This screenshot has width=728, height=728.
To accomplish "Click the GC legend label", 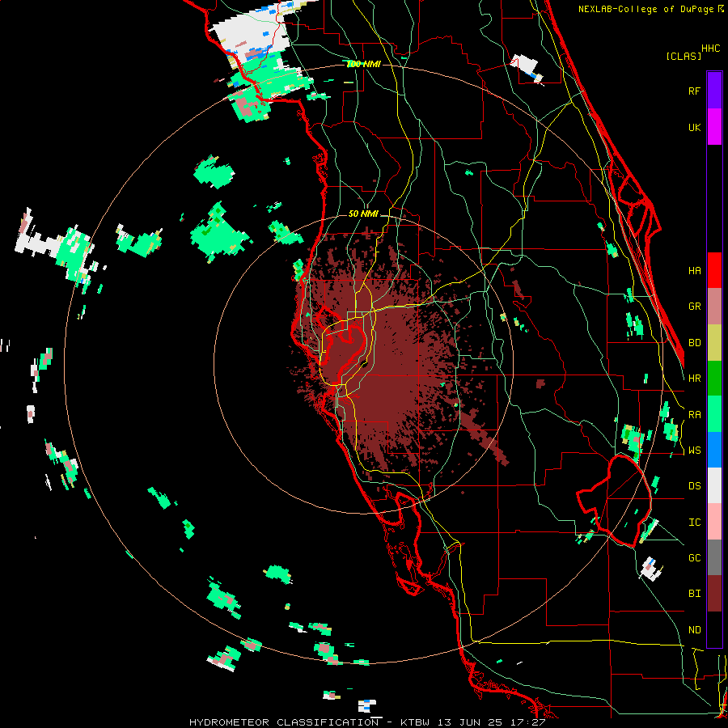I will tap(694, 558).
